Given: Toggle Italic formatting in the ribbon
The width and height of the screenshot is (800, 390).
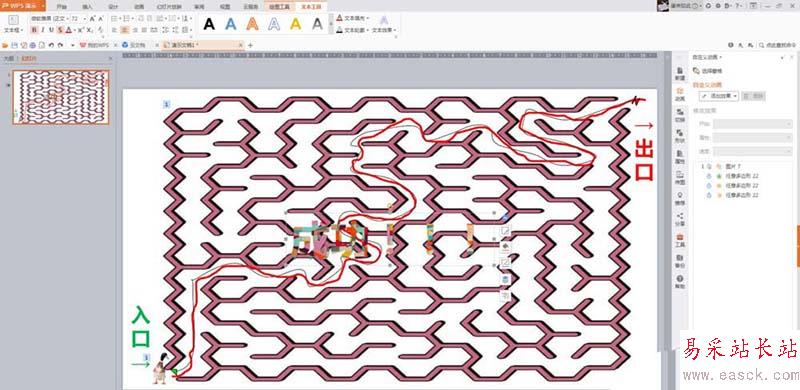Looking at the screenshot, I should click(x=43, y=30).
